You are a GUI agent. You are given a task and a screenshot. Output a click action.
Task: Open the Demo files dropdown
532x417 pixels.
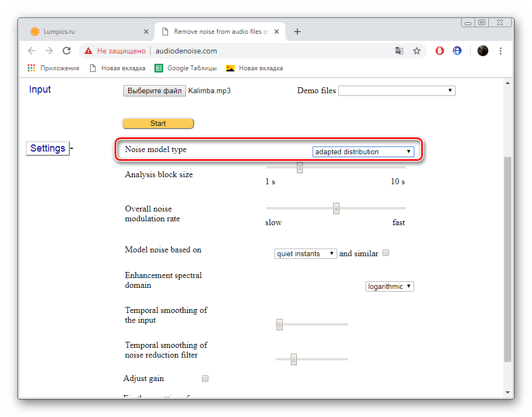397,90
